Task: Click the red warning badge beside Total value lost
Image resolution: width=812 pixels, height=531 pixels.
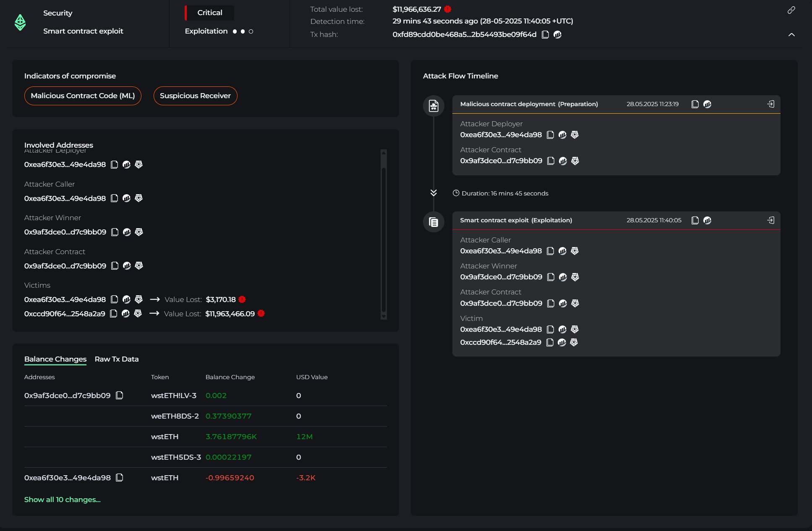Action: [x=448, y=9]
